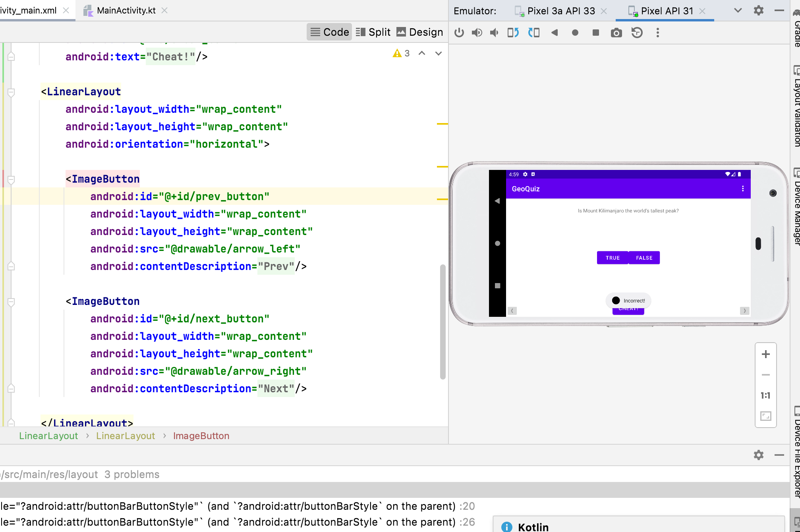Select the Pixel 3a API 33 tab

point(560,11)
